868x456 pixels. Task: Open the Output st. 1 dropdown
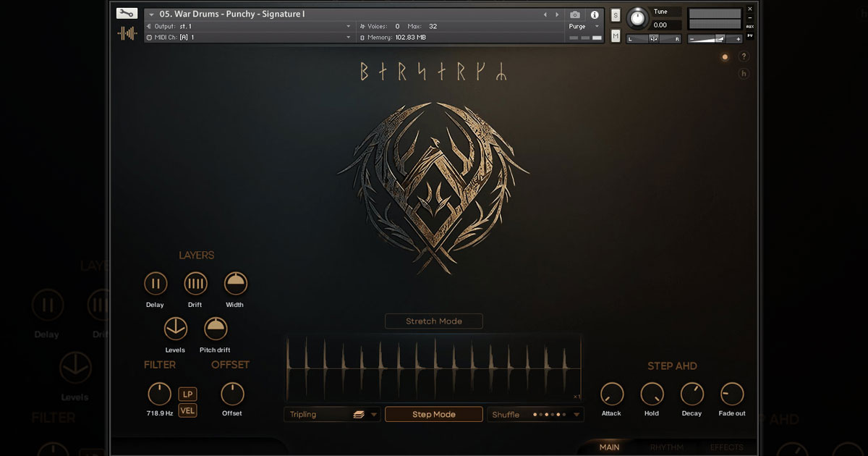click(x=248, y=26)
